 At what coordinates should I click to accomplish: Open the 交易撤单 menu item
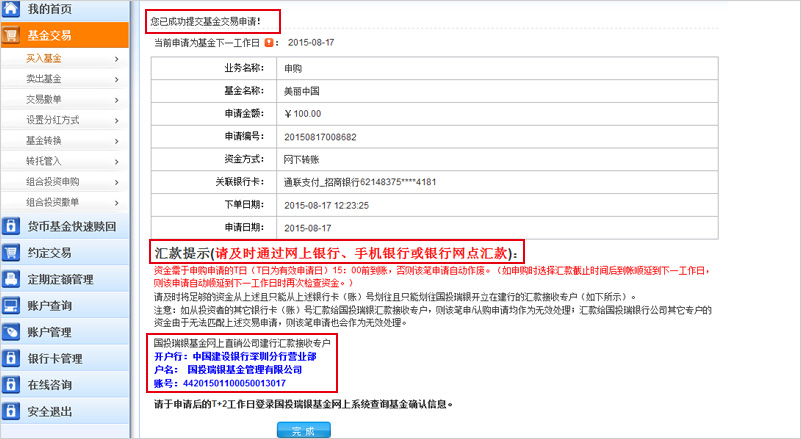44,99
